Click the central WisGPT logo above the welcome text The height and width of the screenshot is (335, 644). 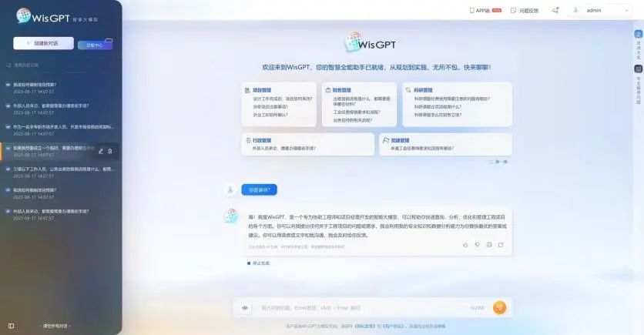(370, 42)
